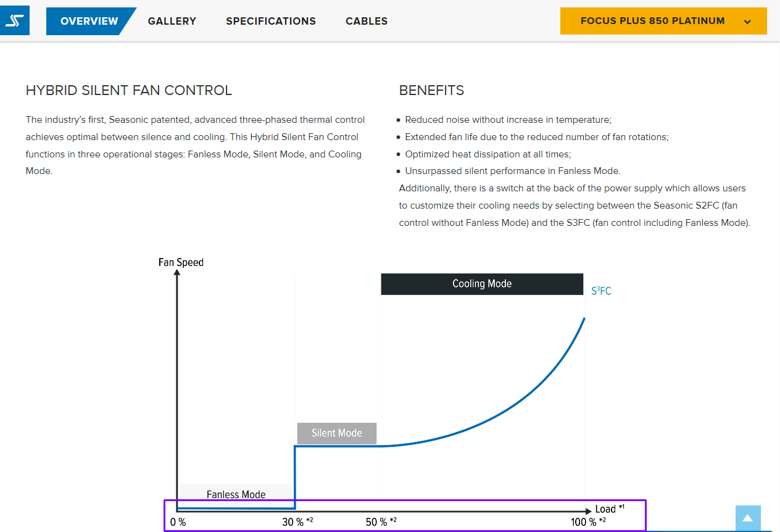Viewport: 780px width, 532px height.
Task: Open the Focus Plus 850 Platinum dropdown
Action: point(652,21)
